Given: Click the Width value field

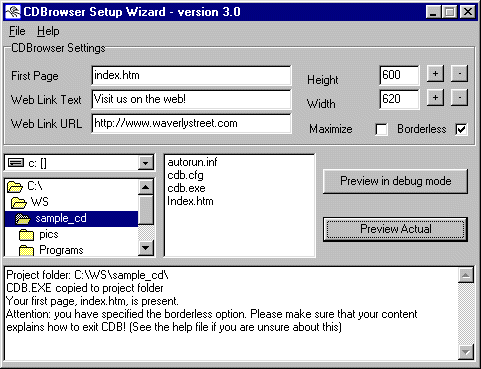Looking at the screenshot, I should 399,99.
